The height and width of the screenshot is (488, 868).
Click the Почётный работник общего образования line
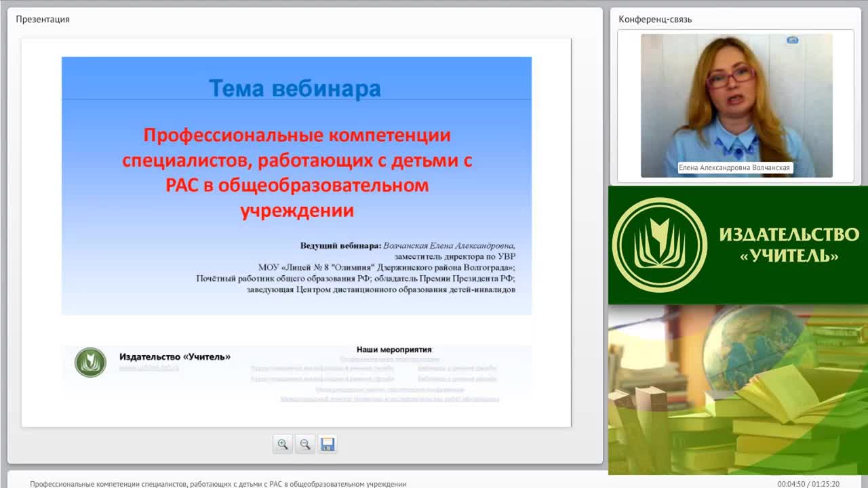click(356, 278)
